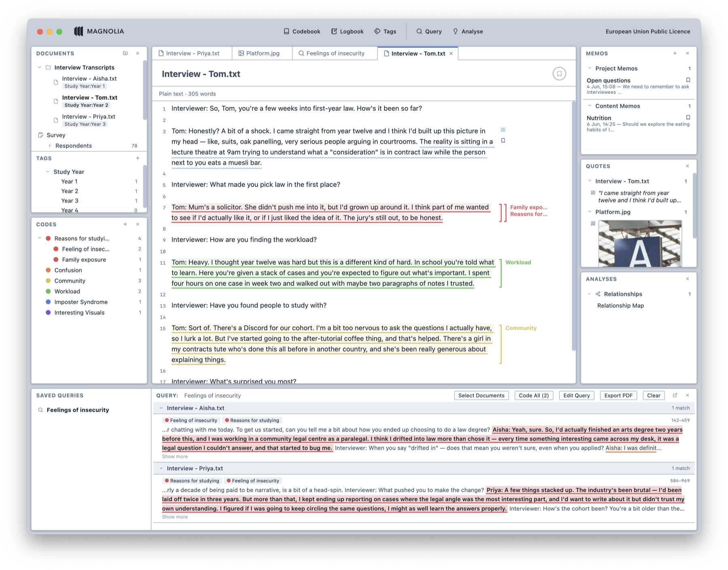Close the Codes panel
728x570 pixels.
[138, 224]
